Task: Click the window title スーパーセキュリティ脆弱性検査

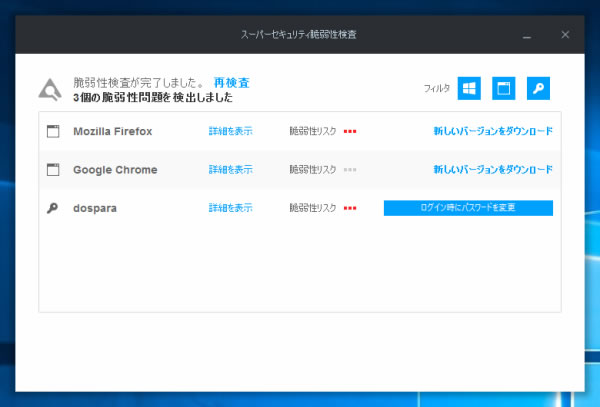Action: [x=299, y=34]
